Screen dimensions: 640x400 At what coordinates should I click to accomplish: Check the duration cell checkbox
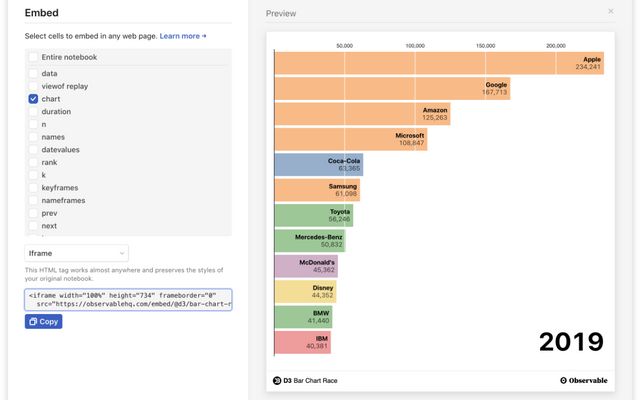click(x=33, y=111)
